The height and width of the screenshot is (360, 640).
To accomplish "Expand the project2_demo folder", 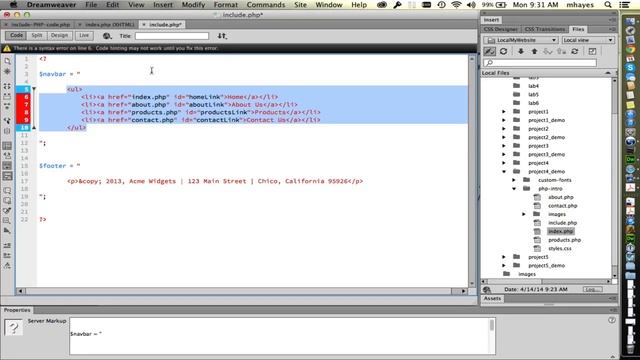I will (x=504, y=137).
